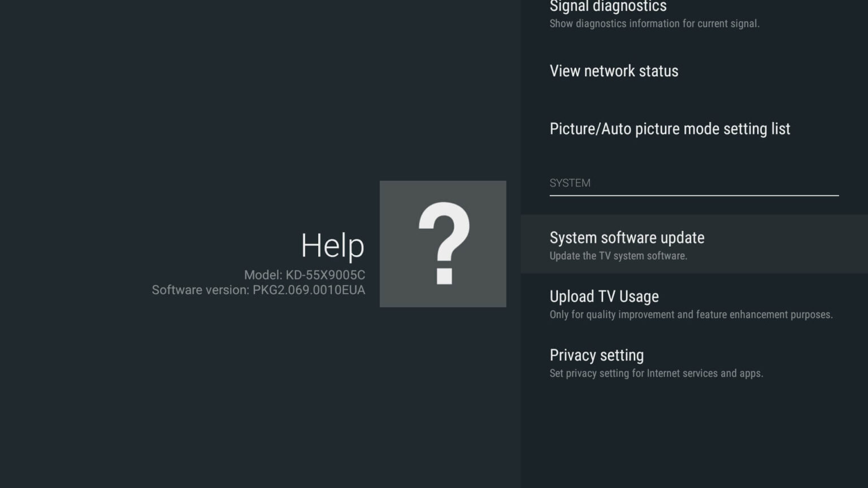Select System software update
This screenshot has height=488, width=868.
coord(627,238)
